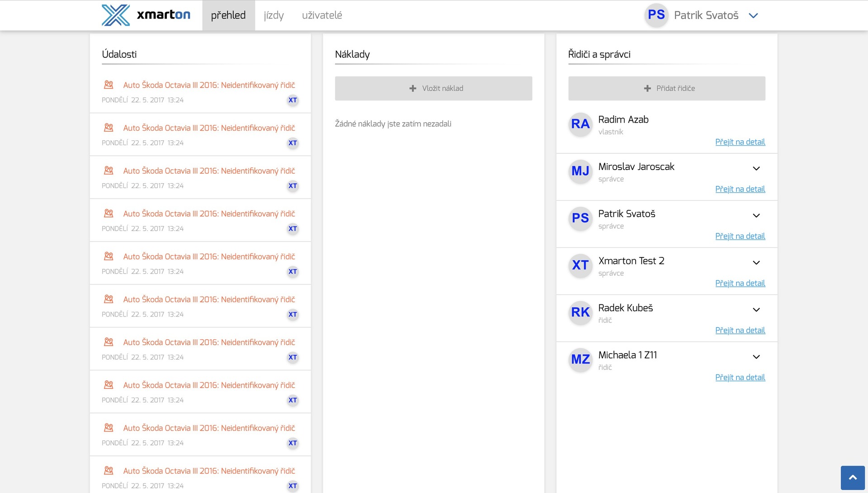Click the RA avatar for Radim Azab

[580, 124]
